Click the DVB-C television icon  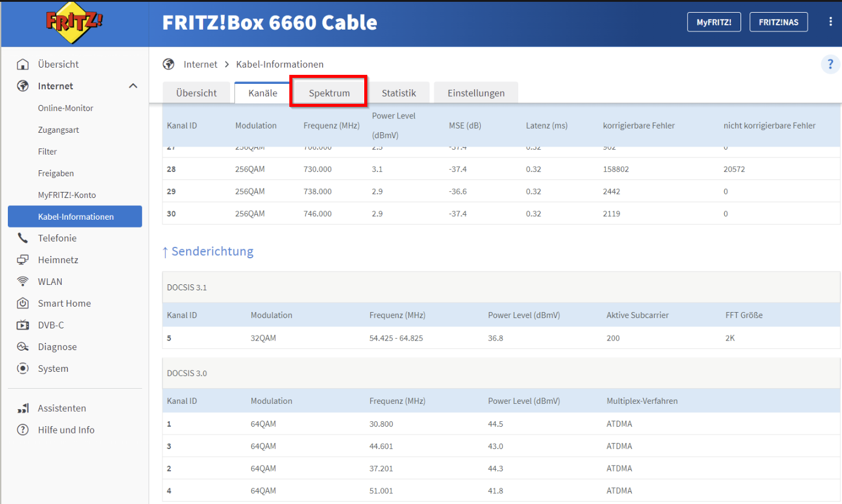(23, 325)
